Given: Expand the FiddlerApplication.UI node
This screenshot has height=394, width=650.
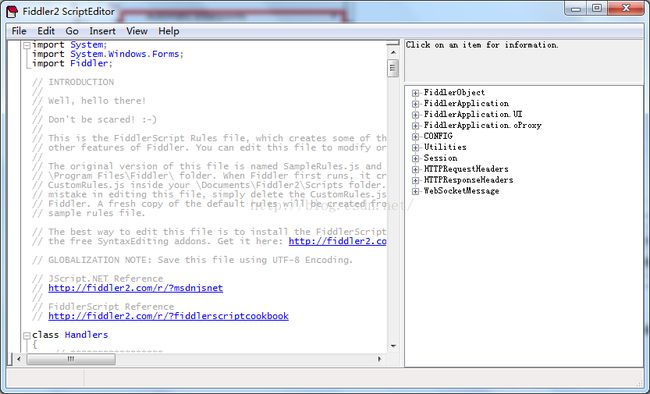Looking at the screenshot, I should pos(415,114).
